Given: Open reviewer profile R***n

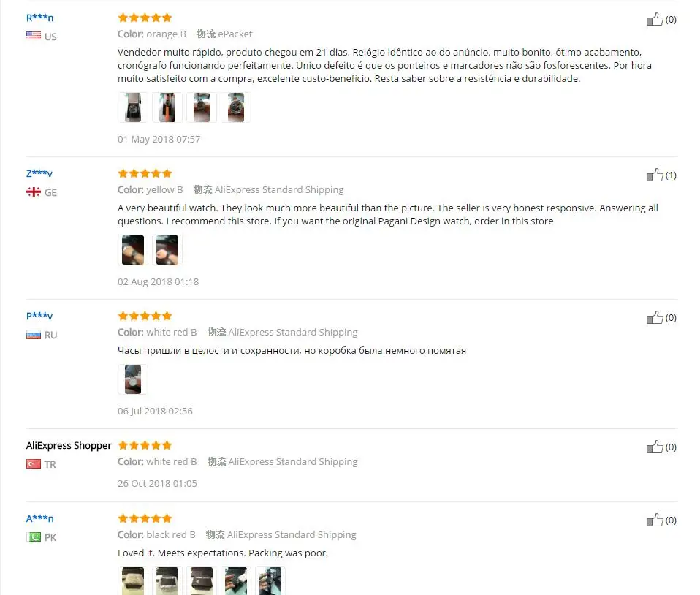Looking at the screenshot, I should [x=39, y=18].
